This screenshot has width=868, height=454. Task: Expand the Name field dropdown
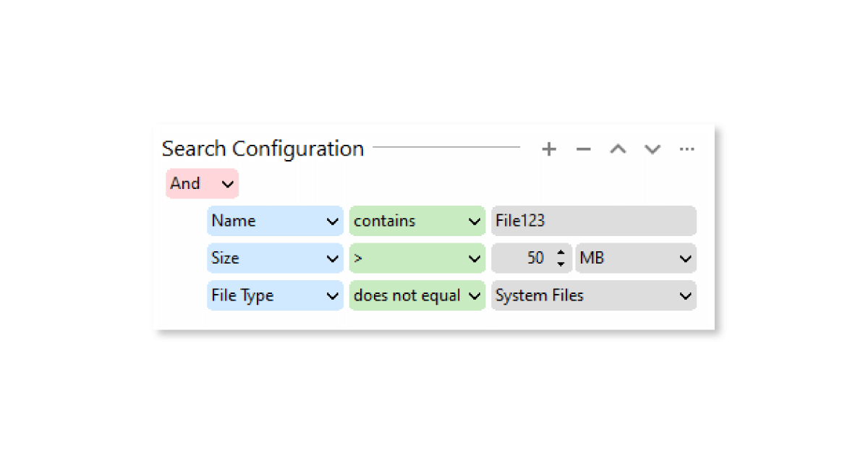[275, 221]
